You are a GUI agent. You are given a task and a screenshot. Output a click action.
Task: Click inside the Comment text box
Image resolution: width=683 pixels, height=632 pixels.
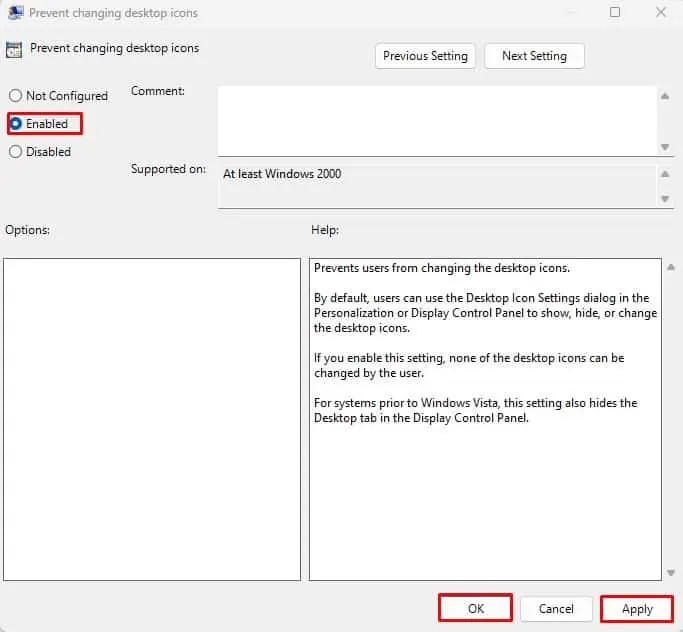pyautogui.click(x=437, y=121)
